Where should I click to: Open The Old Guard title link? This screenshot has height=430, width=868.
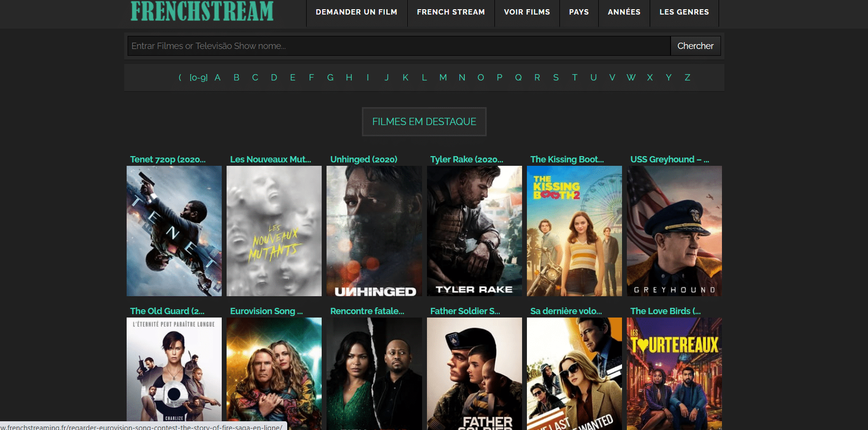(167, 311)
